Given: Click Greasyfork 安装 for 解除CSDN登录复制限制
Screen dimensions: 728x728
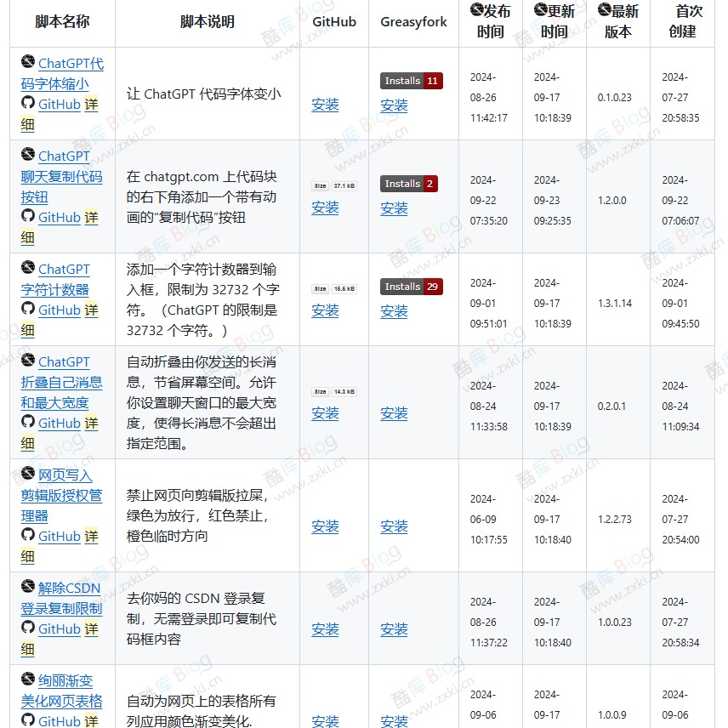Looking at the screenshot, I should 394,629.
